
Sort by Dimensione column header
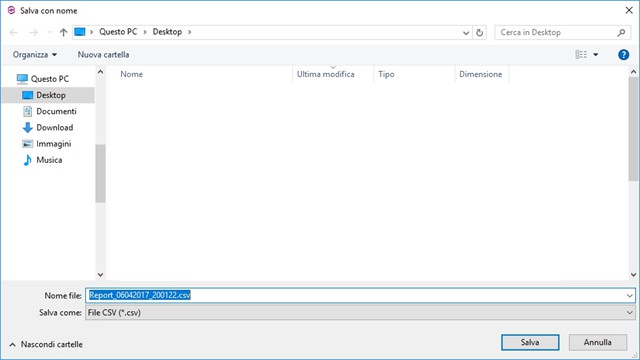[x=480, y=74]
